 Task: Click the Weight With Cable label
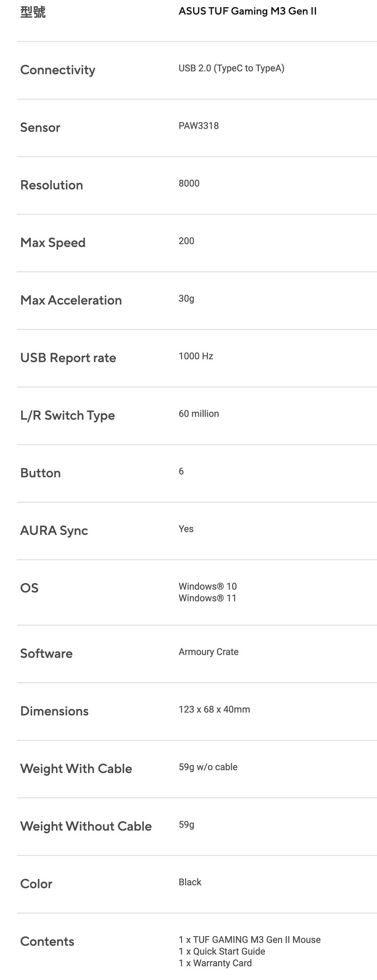76,768
